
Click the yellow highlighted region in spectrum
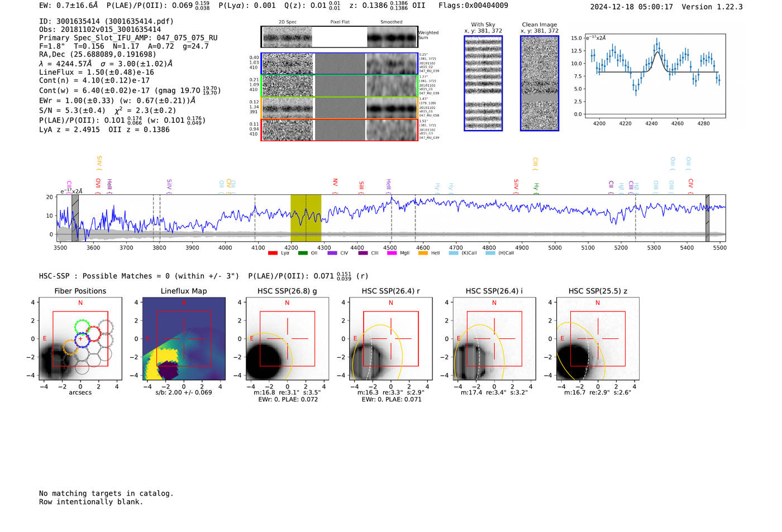[x=306, y=218]
